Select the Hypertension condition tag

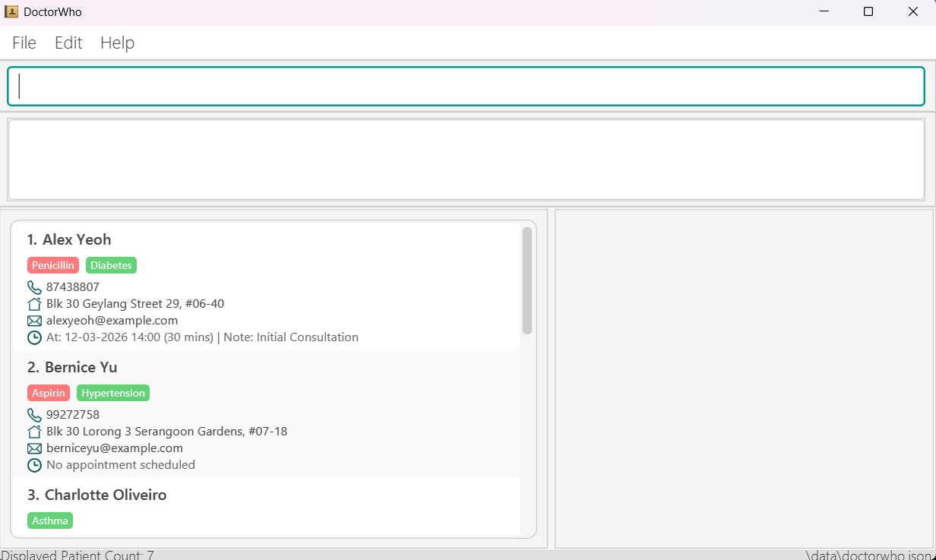pos(113,393)
